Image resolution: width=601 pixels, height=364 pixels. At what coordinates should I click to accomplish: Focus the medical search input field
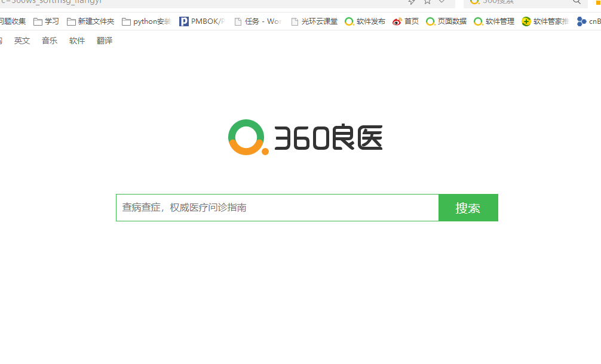point(277,208)
